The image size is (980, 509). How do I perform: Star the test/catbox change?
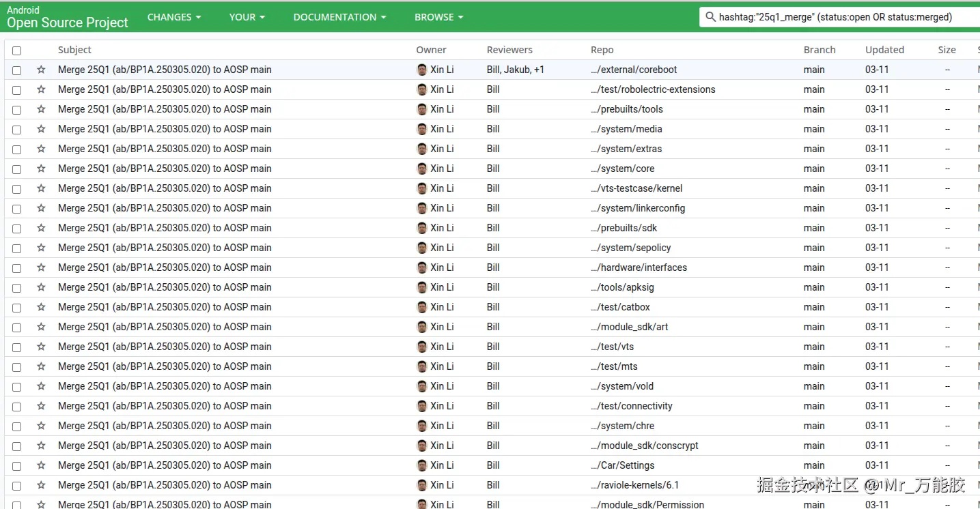point(41,307)
